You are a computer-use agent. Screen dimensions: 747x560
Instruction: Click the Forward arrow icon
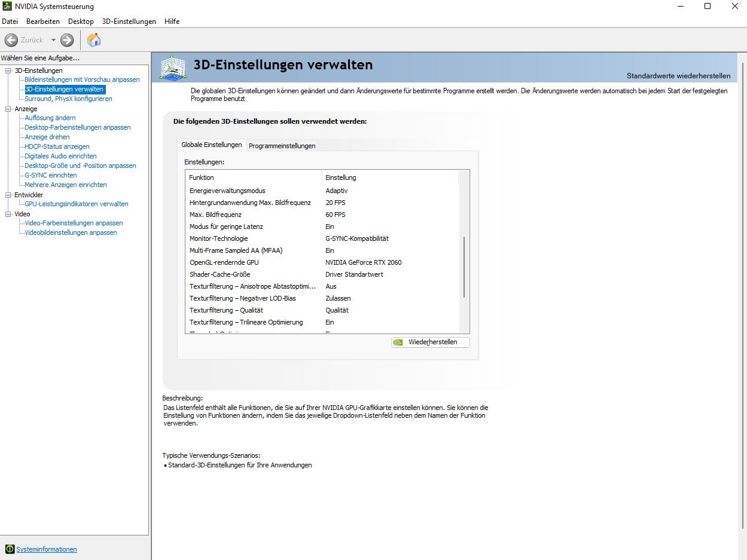pyautogui.click(x=67, y=40)
